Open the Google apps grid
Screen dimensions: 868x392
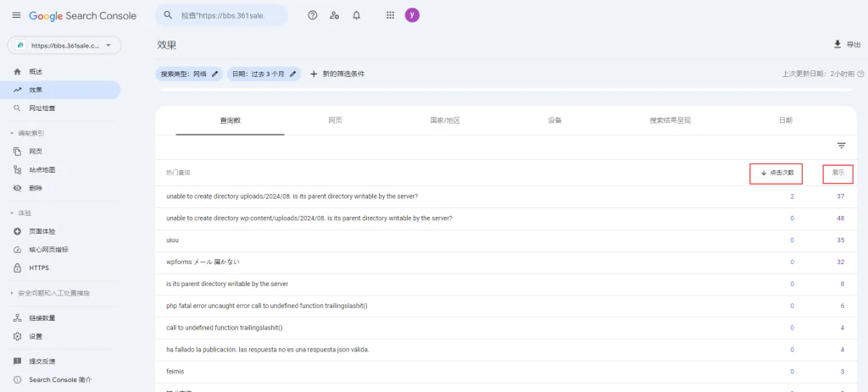(x=390, y=15)
